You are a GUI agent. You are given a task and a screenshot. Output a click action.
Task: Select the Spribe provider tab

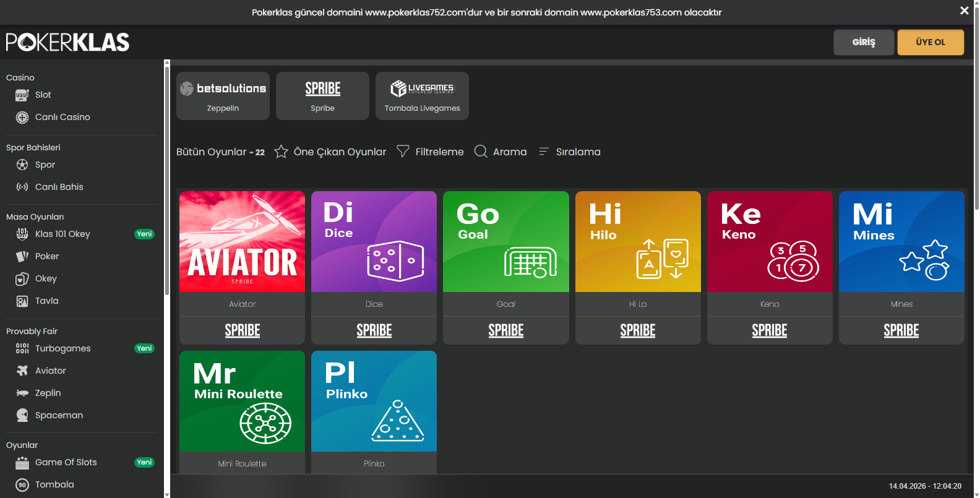pos(322,96)
